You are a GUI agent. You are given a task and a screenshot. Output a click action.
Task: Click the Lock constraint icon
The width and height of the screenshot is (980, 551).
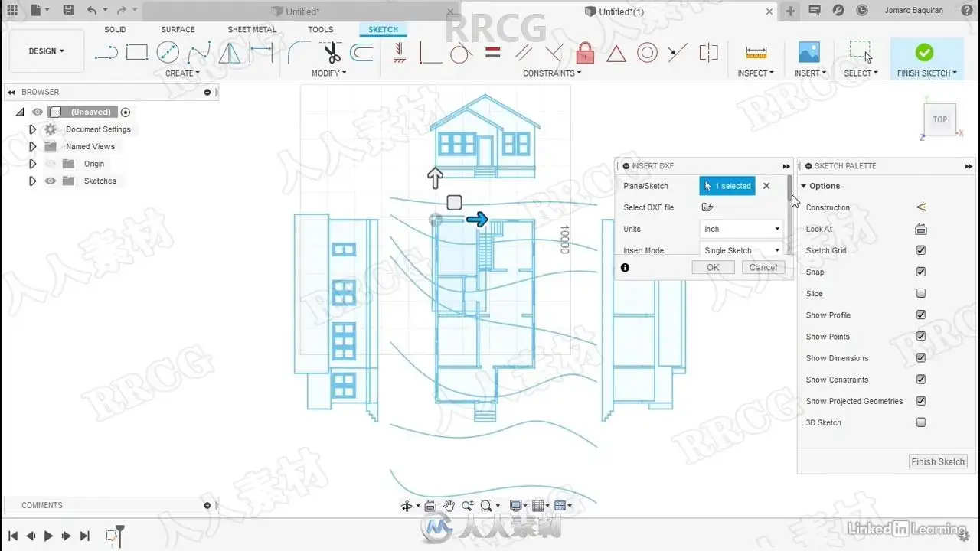click(586, 52)
